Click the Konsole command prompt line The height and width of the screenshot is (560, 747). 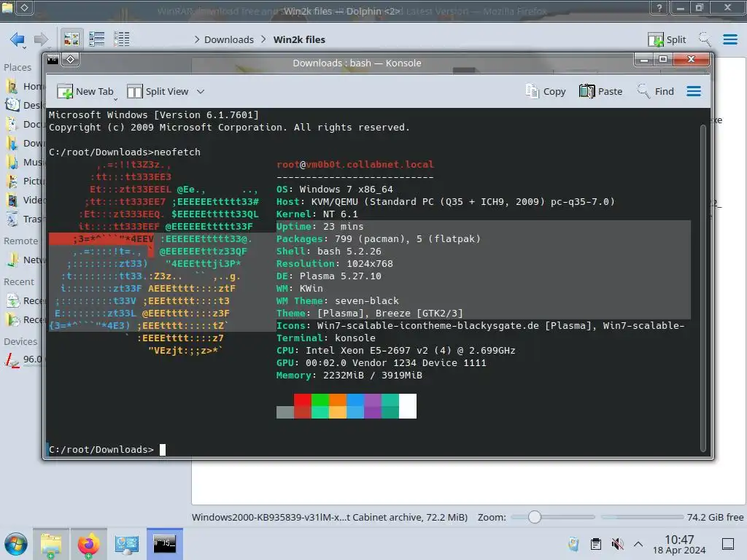tap(107, 449)
